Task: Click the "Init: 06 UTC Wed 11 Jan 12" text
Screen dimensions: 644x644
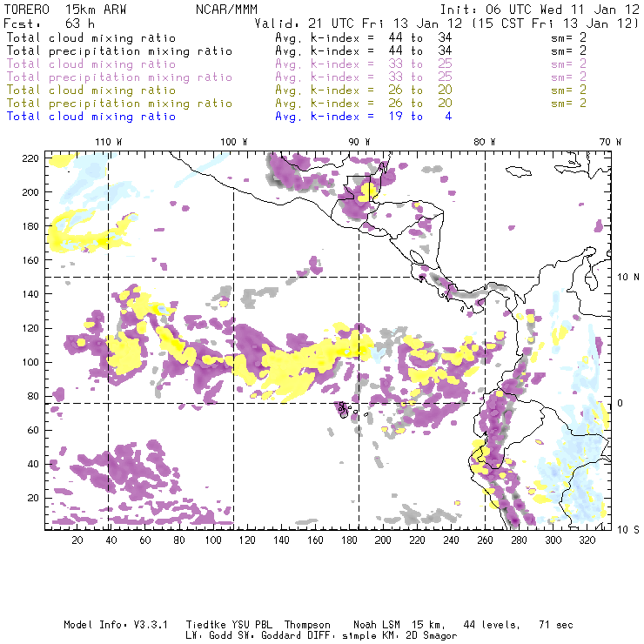Action: [540, 10]
